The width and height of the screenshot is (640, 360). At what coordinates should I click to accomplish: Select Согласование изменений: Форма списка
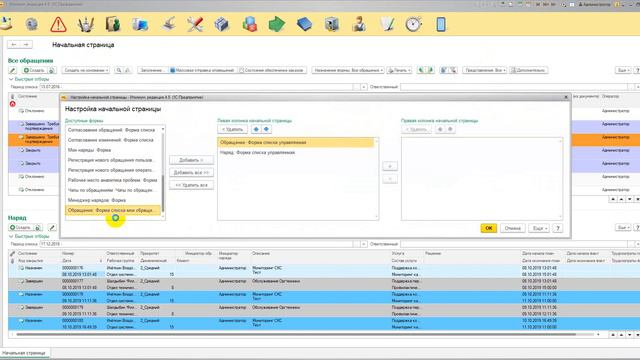[x=113, y=140]
